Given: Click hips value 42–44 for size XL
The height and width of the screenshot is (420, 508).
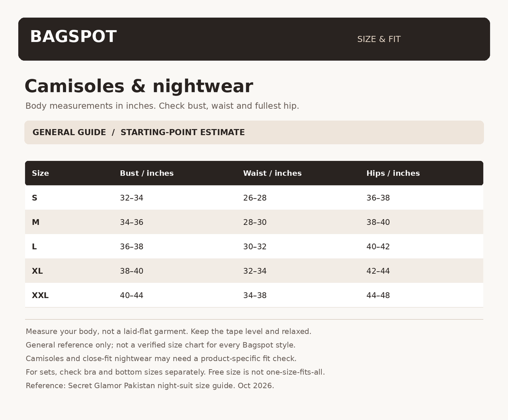Looking at the screenshot, I should 378,271.
